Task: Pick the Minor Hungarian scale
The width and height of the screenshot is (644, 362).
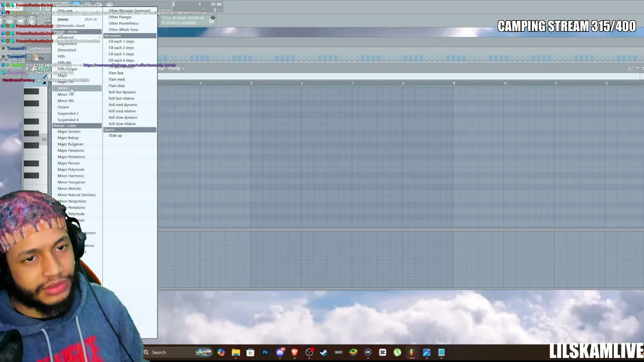Action: (x=77, y=182)
